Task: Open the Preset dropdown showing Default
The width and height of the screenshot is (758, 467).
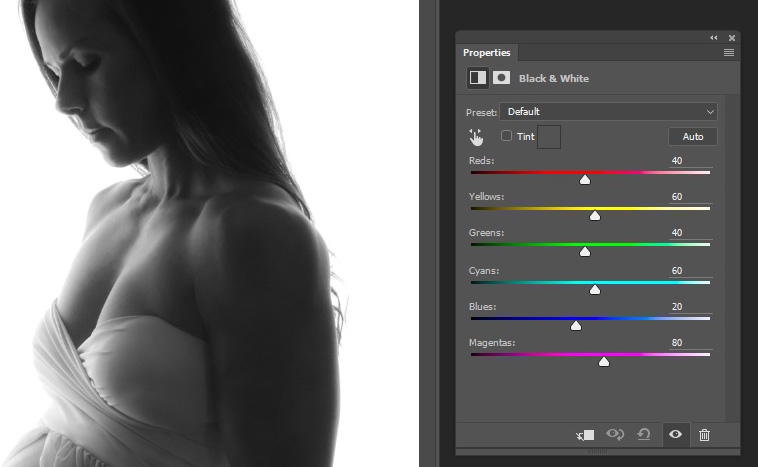Action: click(608, 112)
